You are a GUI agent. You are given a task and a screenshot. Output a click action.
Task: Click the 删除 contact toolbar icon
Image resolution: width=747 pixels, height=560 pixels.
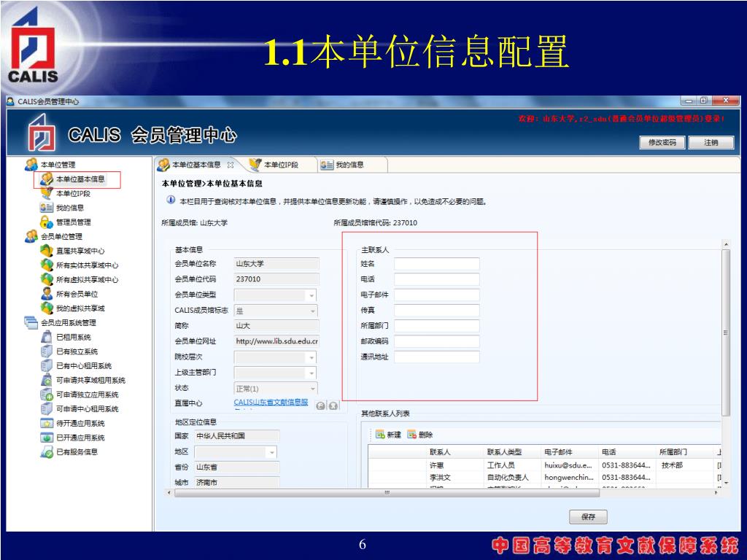(x=411, y=435)
